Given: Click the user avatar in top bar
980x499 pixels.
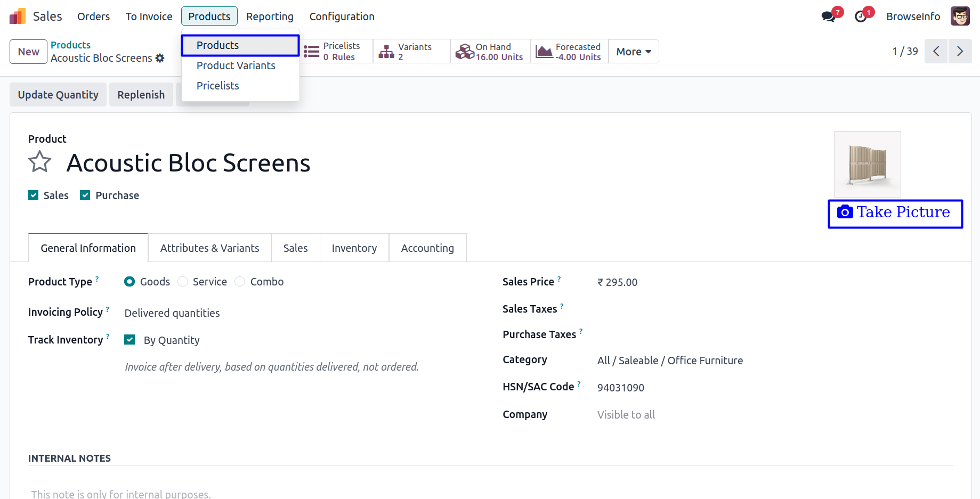Looking at the screenshot, I should (960, 17).
